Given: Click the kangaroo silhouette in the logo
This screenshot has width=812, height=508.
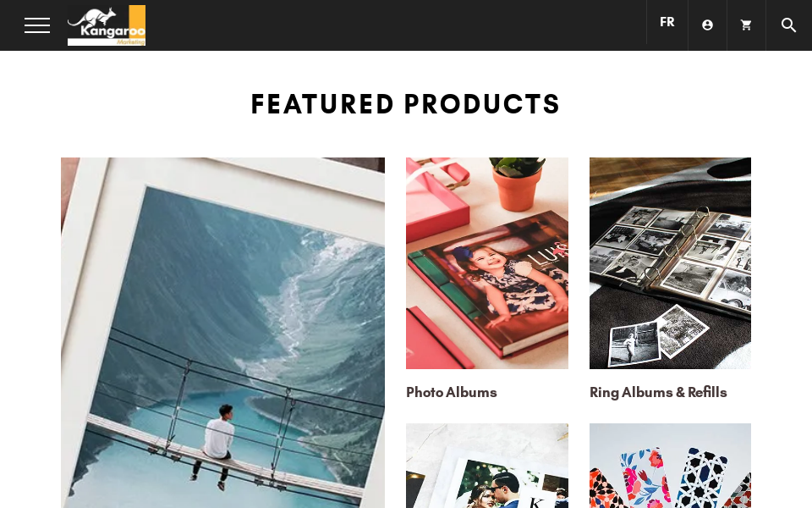Looking at the screenshot, I should (x=93, y=19).
